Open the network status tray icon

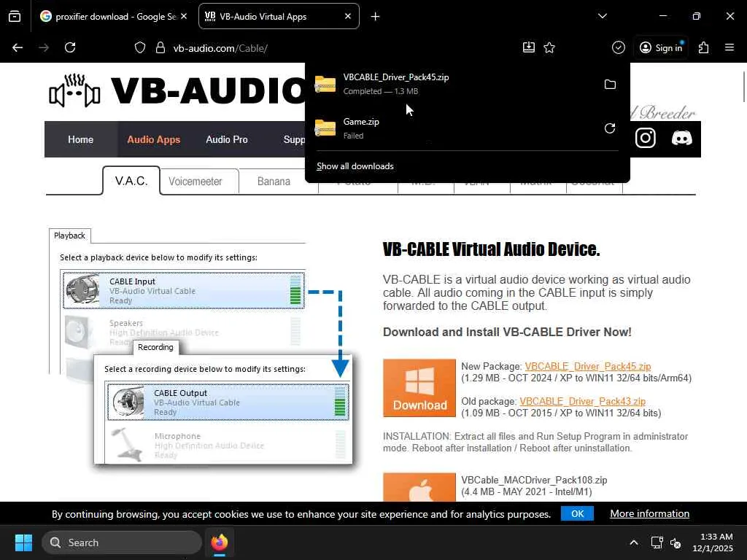point(657,542)
